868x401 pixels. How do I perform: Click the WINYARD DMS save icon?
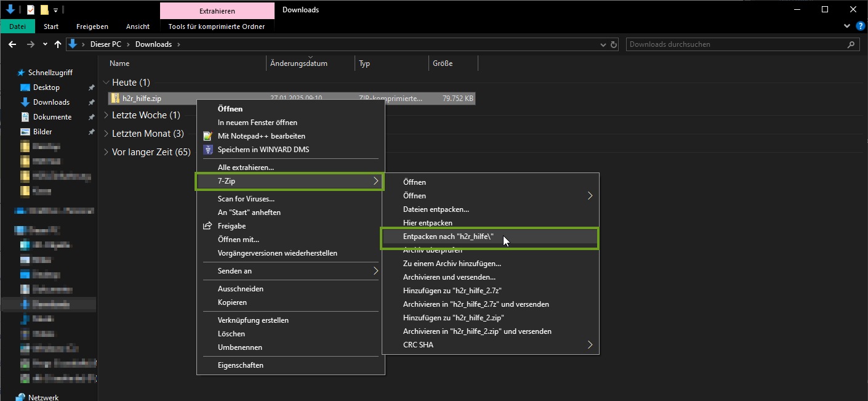click(x=207, y=150)
